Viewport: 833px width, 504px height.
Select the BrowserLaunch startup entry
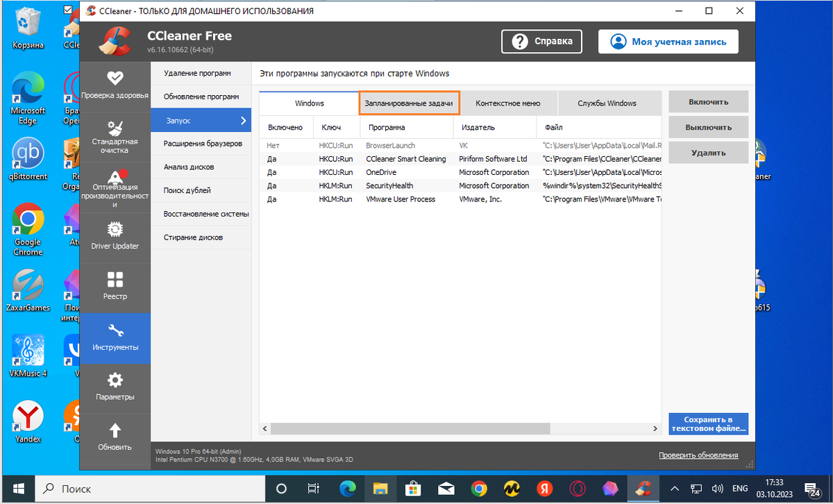click(461, 146)
